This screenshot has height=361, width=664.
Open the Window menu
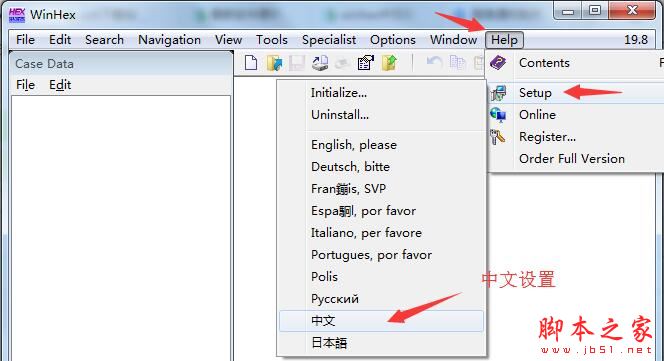click(x=453, y=40)
